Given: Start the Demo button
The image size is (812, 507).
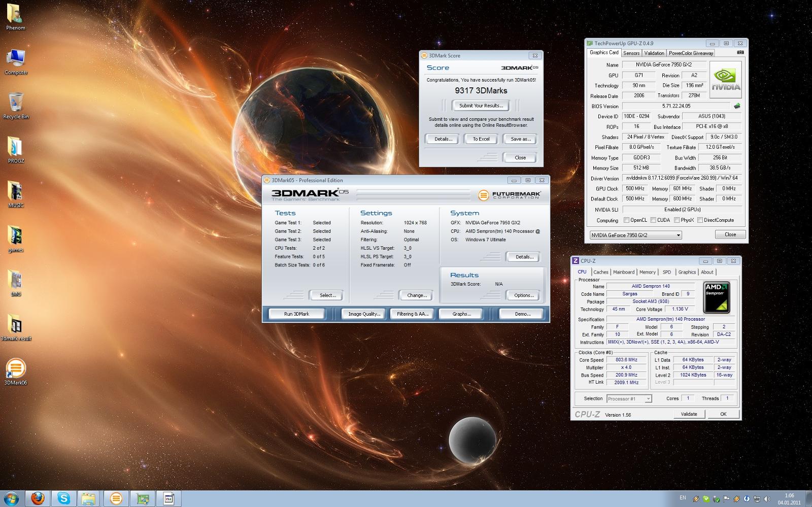Looking at the screenshot, I should [522, 314].
